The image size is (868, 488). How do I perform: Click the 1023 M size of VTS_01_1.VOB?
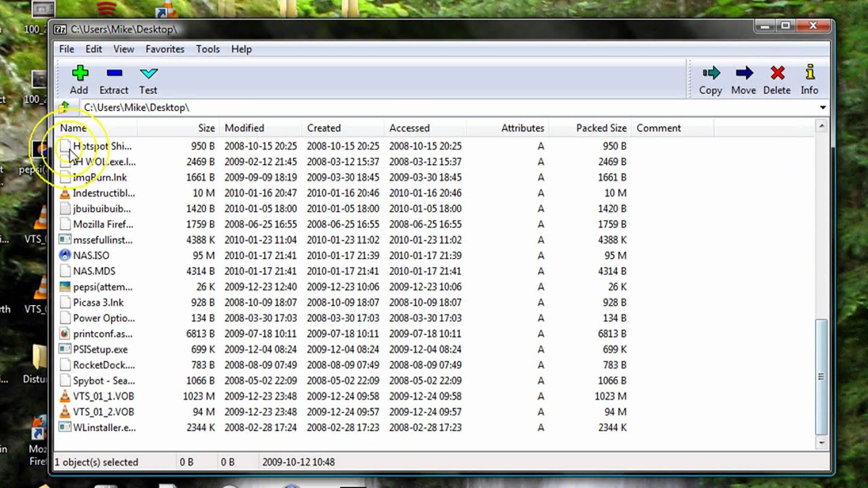pyautogui.click(x=199, y=396)
